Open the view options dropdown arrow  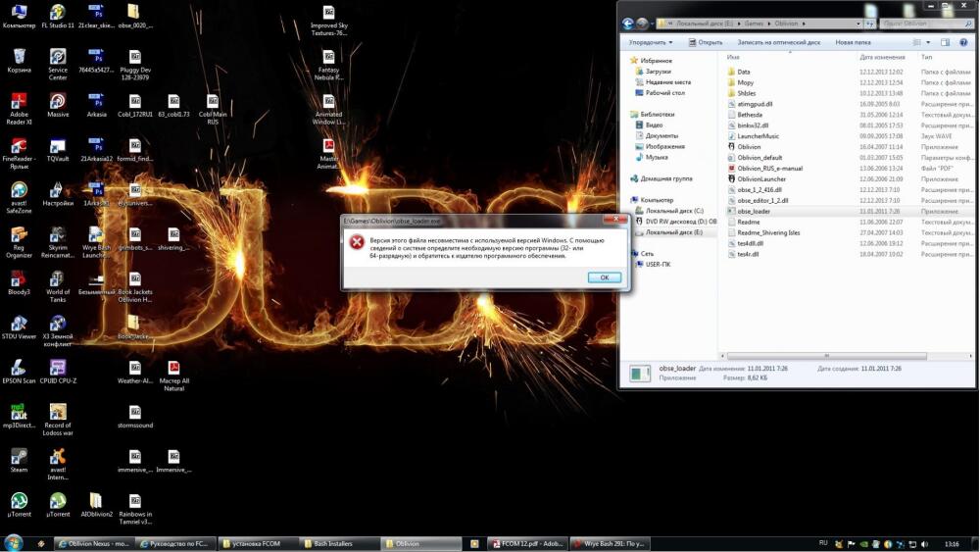(928, 42)
